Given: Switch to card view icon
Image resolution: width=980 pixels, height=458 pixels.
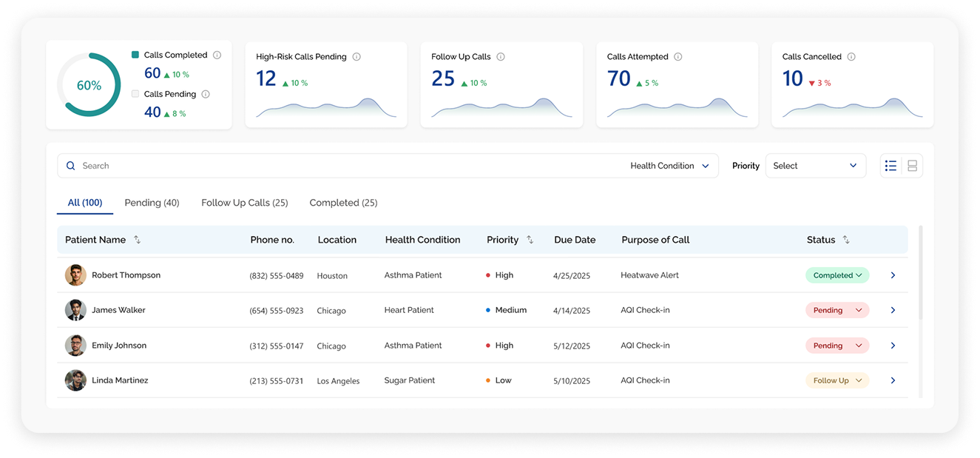Looking at the screenshot, I should (x=912, y=166).
